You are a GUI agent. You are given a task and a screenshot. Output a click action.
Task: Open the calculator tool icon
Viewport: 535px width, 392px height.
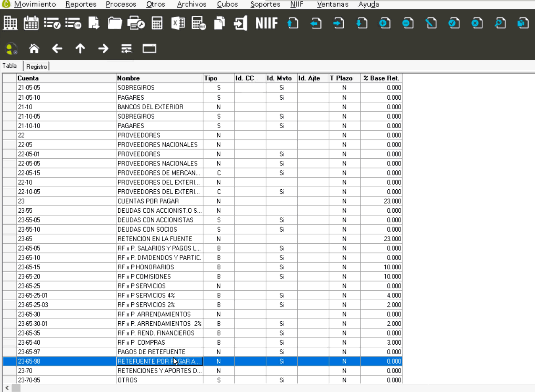pyautogui.click(x=157, y=23)
